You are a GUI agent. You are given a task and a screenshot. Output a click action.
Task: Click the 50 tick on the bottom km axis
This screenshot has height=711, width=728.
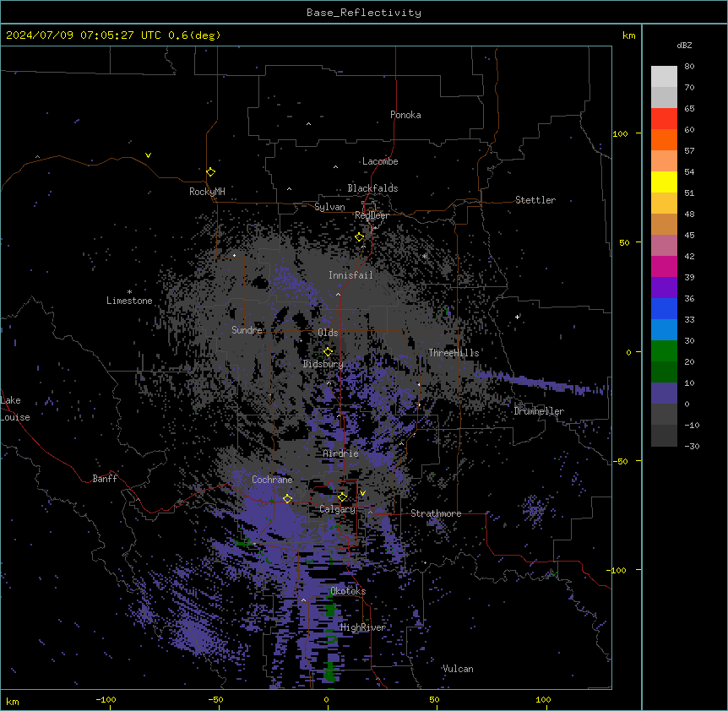click(x=435, y=700)
